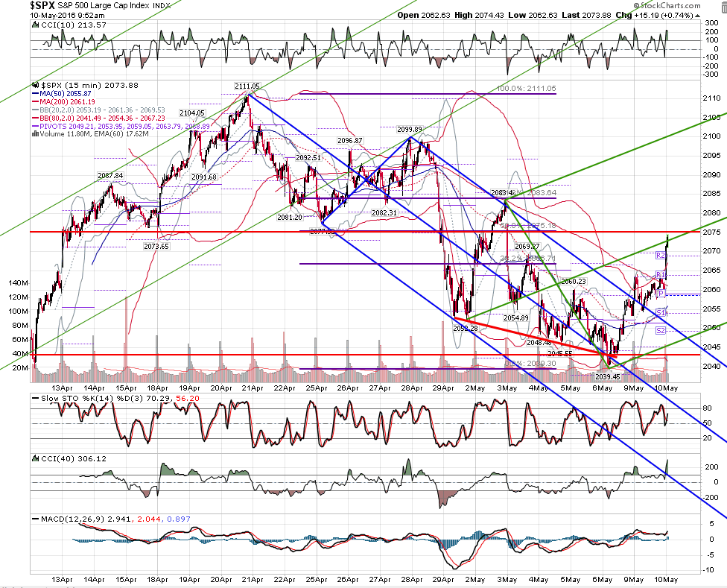Click the 'Volume 11.80M, EMA(60) 17.62M' legend text
Image resolution: width=727 pixels, height=588 pixels.
pyautogui.click(x=94, y=134)
